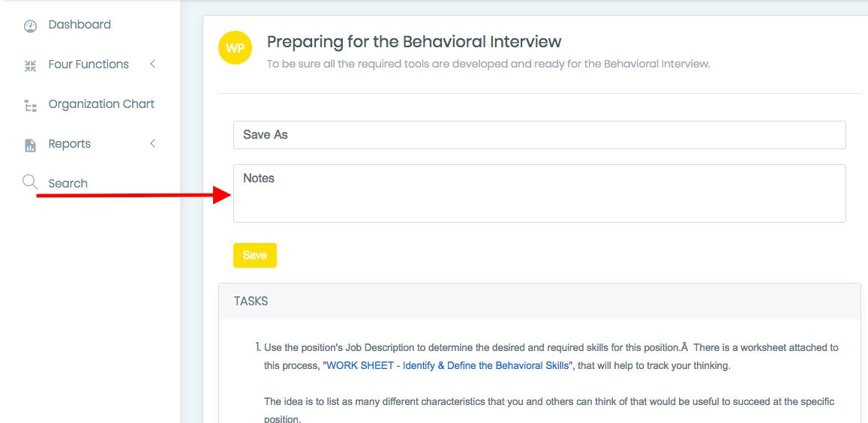Image resolution: width=868 pixels, height=423 pixels.
Task: Expand the Reports submenu chevron
Action: (153, 143)
